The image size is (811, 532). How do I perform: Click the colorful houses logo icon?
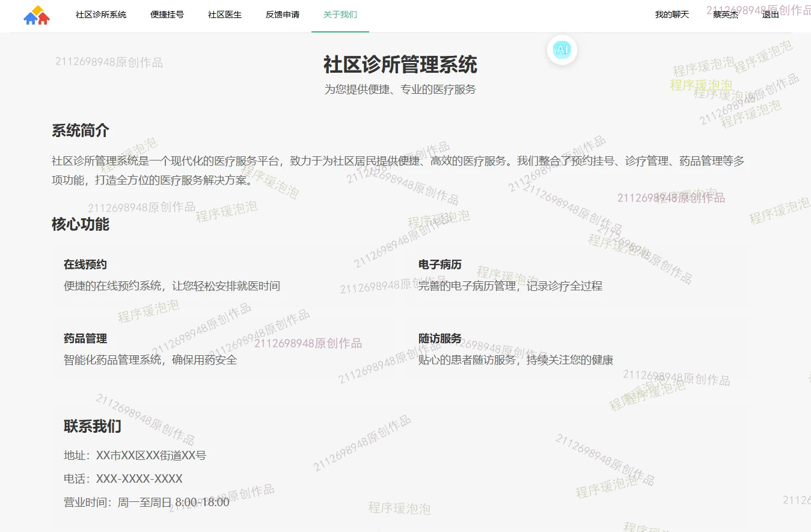(37, 15)
